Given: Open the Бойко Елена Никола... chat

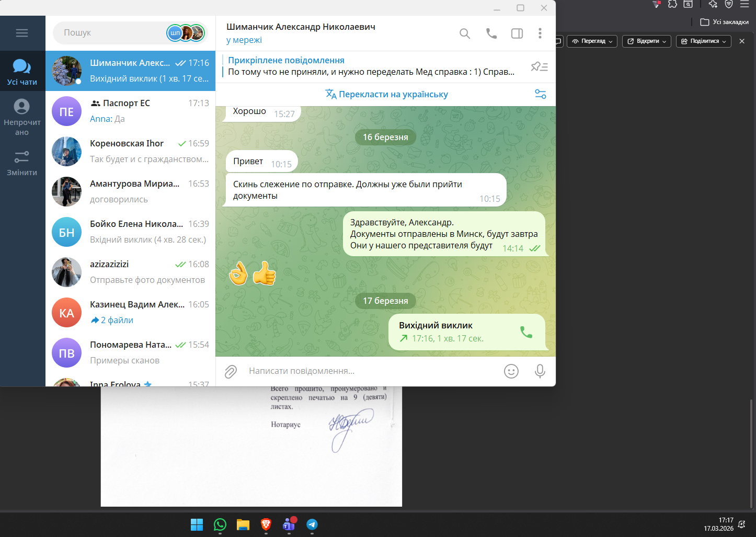Looking at the screenshot, I should click(131, 232).
